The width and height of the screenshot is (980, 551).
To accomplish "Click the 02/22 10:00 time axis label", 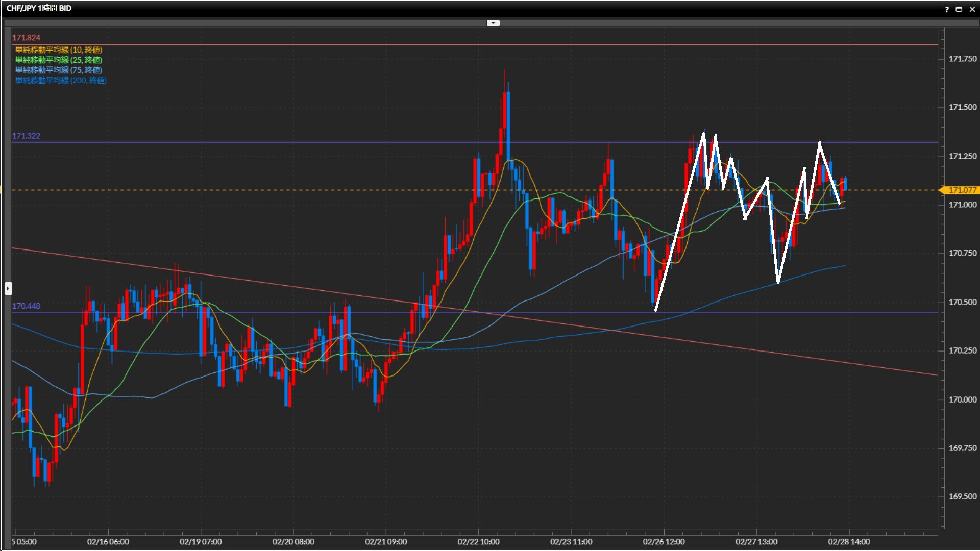I will pyautogui.click(x=478, y=542).
